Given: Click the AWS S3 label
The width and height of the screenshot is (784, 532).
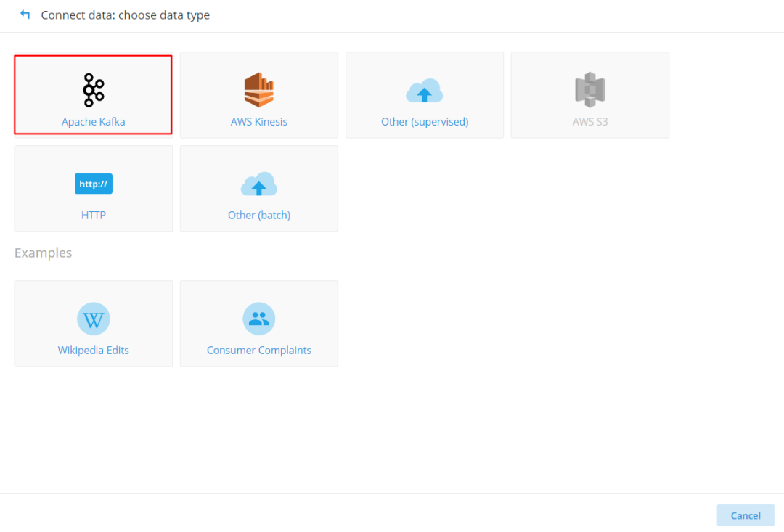Looking at the screenshot, I should 590,121.
